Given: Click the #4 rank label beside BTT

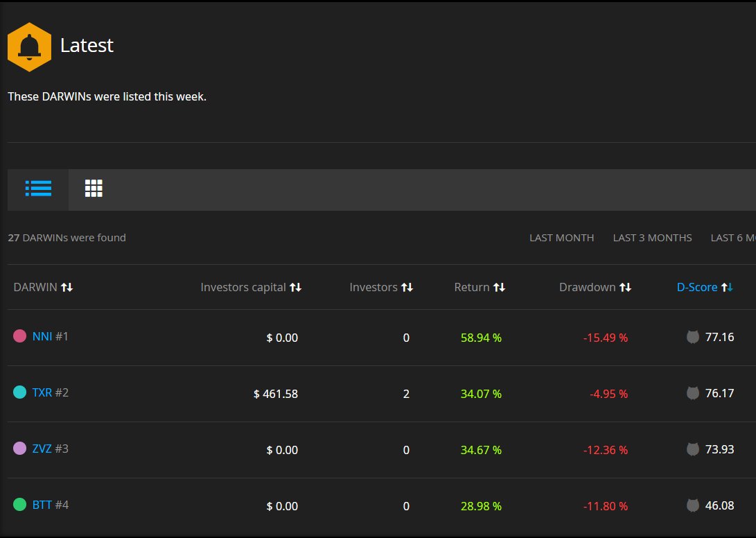Looking at the screenshot, I should tap(62, 505).
